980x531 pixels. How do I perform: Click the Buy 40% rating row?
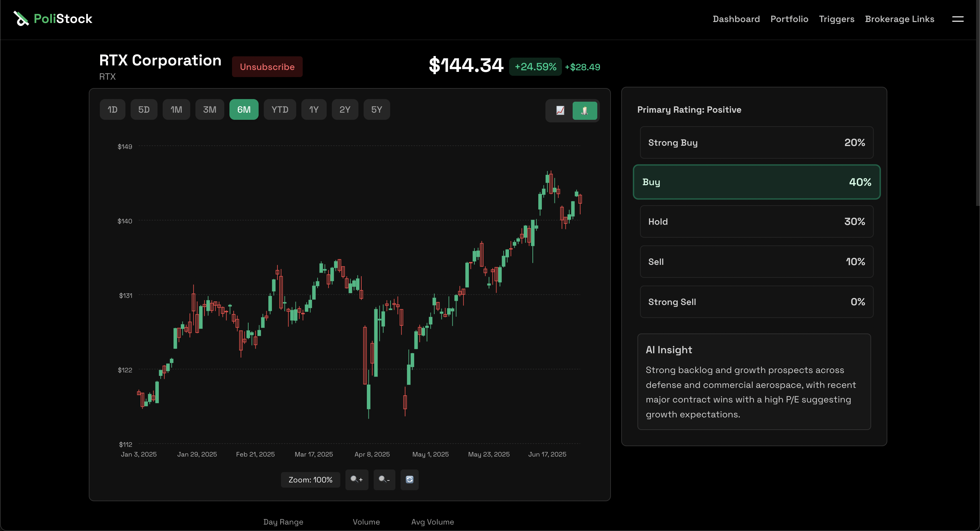pyautogui.click(x=756, y=182)
